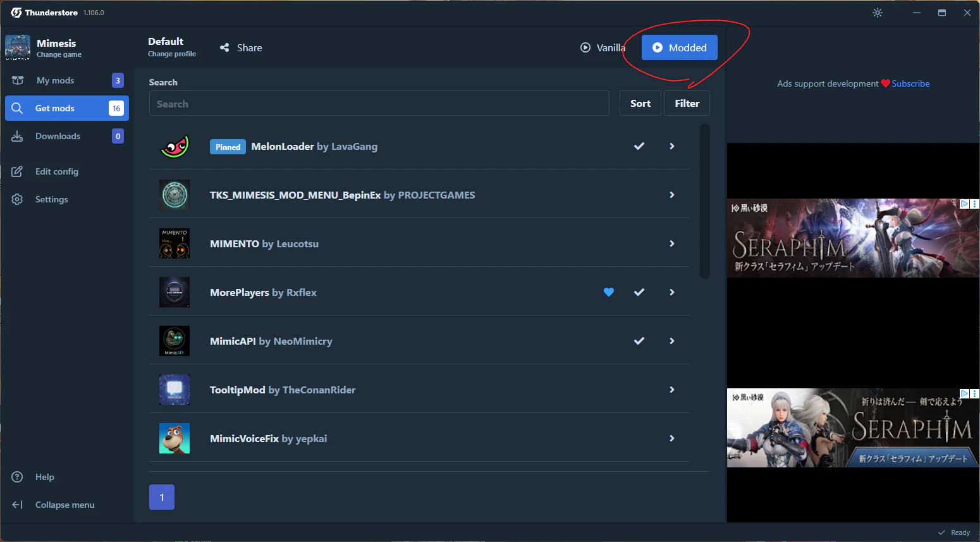
Task: Click the Get mods count badge 16
Action: tap(116, 108)
